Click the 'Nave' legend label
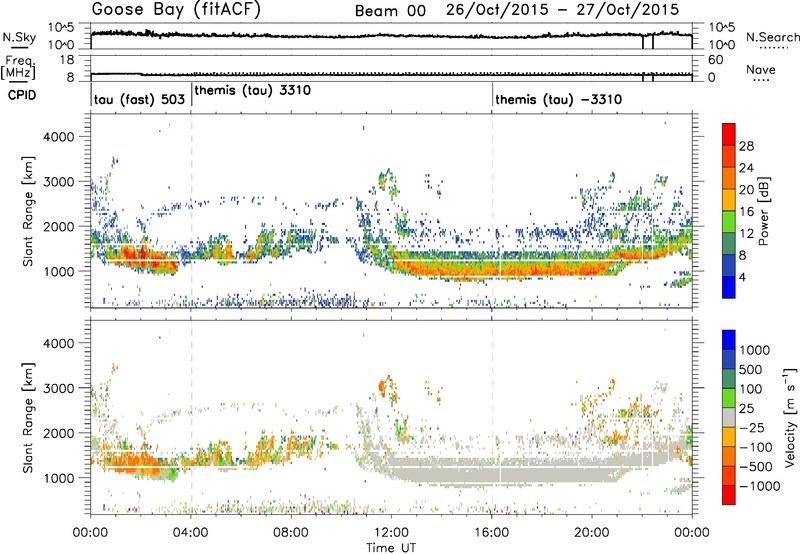800x554 pixels. point(760,69)
